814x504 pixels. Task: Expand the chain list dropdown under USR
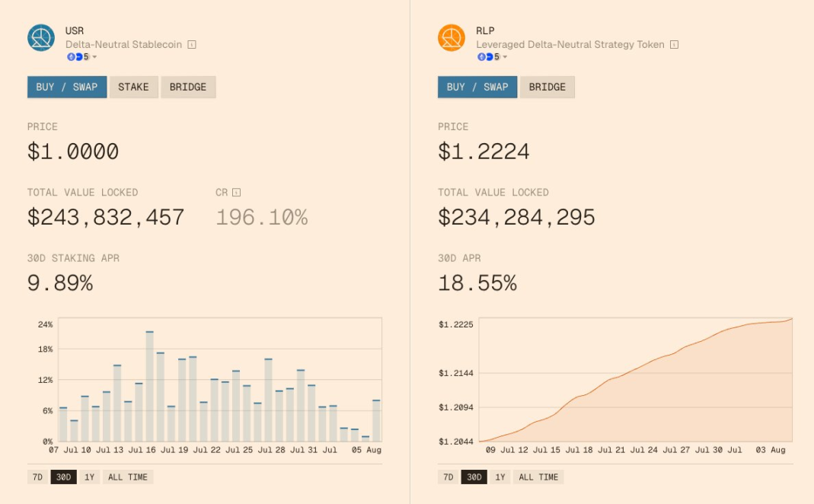[x=94, y=56]
